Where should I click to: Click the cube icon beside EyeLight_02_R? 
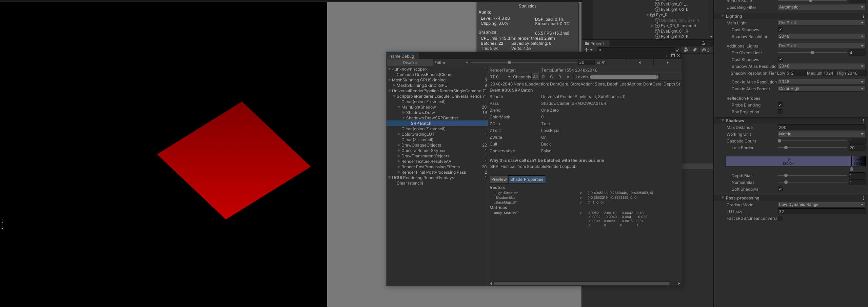pyautogui.click(x=657, y=37)
